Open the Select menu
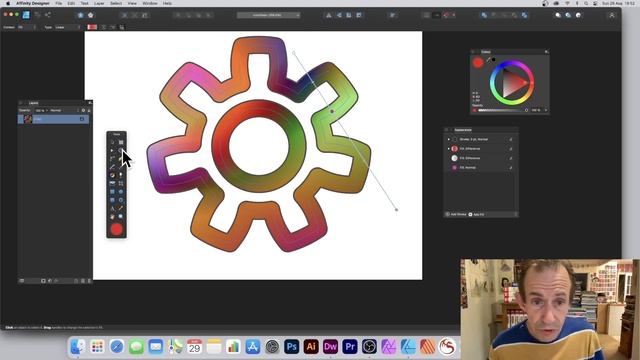This screenshot has width=640, height=360. [116, 3]
